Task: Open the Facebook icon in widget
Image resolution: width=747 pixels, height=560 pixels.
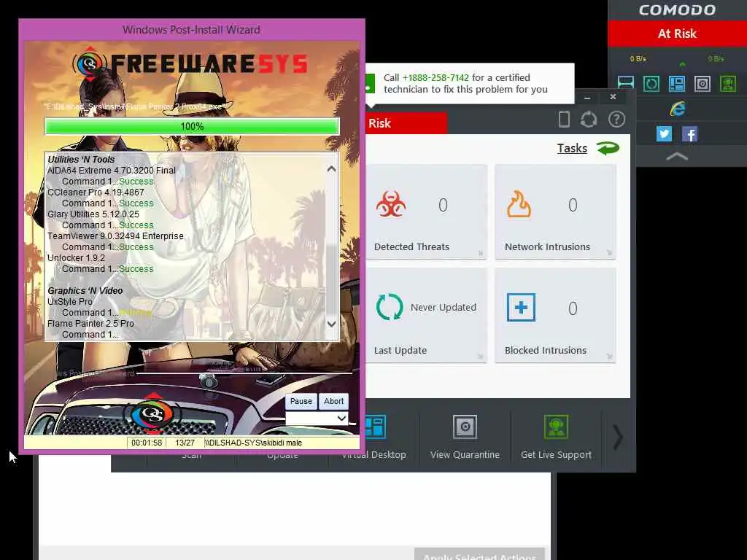Action: tap(690, 134)
